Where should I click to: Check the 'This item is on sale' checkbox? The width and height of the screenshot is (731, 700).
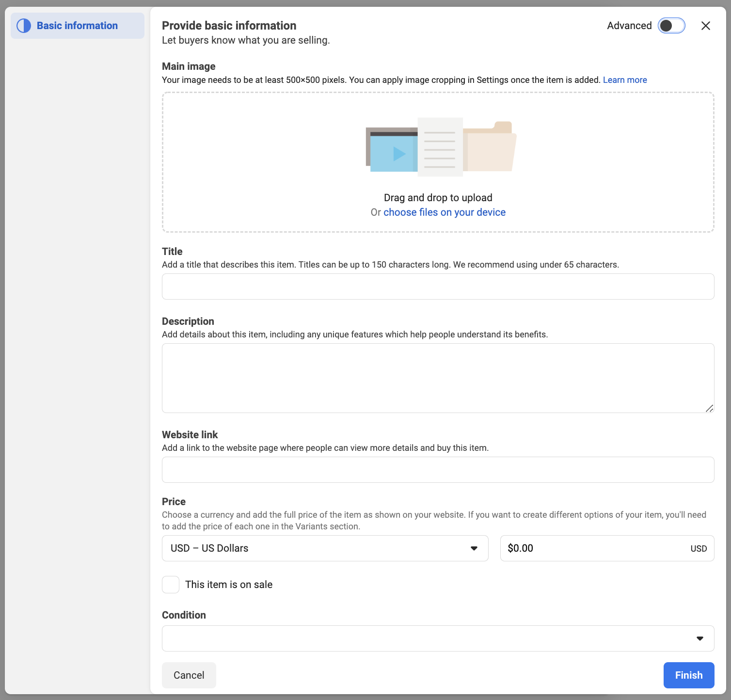tap(171, 585)
